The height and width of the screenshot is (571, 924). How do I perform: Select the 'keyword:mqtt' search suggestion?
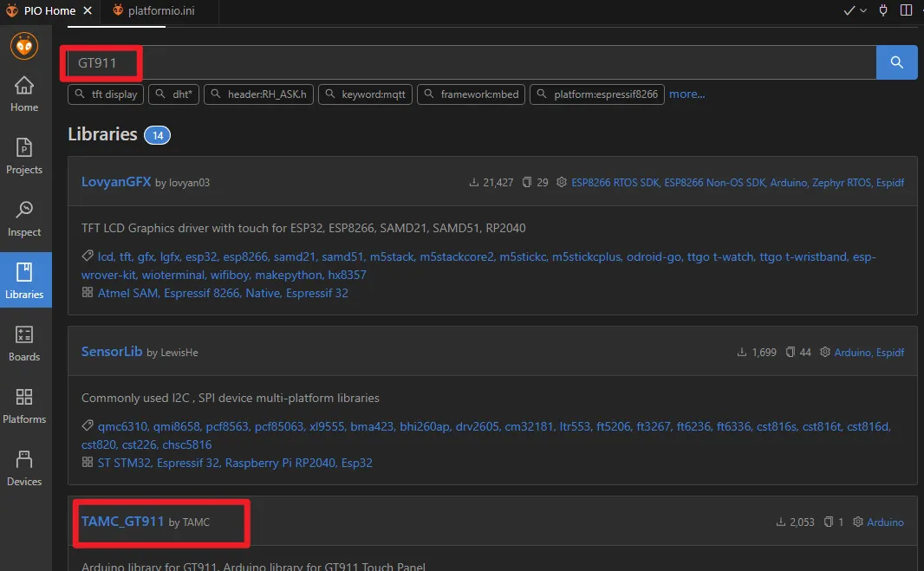click(x=366, y=94)
